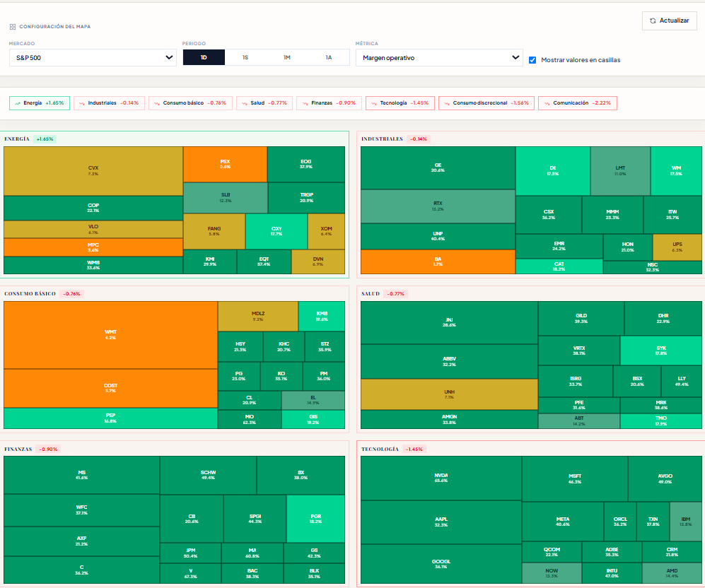The image size is (705, 588).
Task: Select the 1D period tab
Action: [204, 57]
